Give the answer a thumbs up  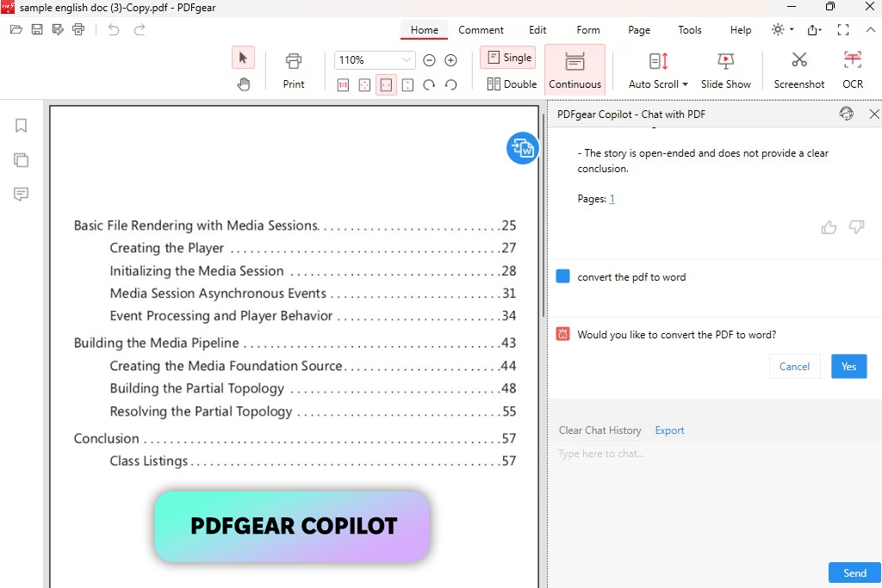[x=829, y=227]
